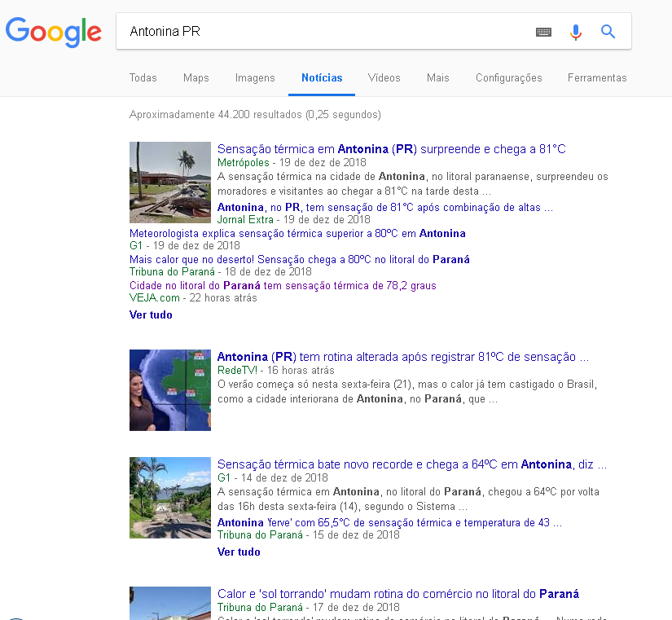Click the VEJA.com - 22 horas atrás source line
Viewport: 672px width, 620px height.
(x=193, y=298)
